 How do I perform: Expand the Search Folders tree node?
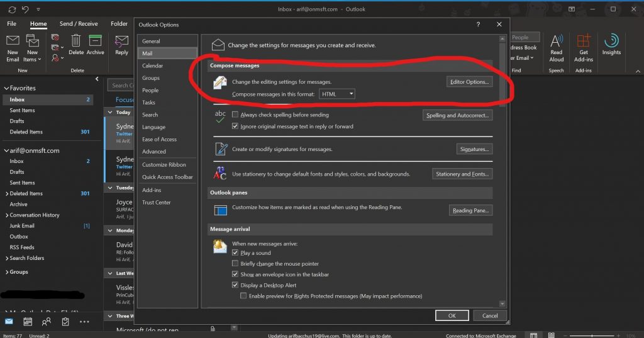[x=6, y=258]
